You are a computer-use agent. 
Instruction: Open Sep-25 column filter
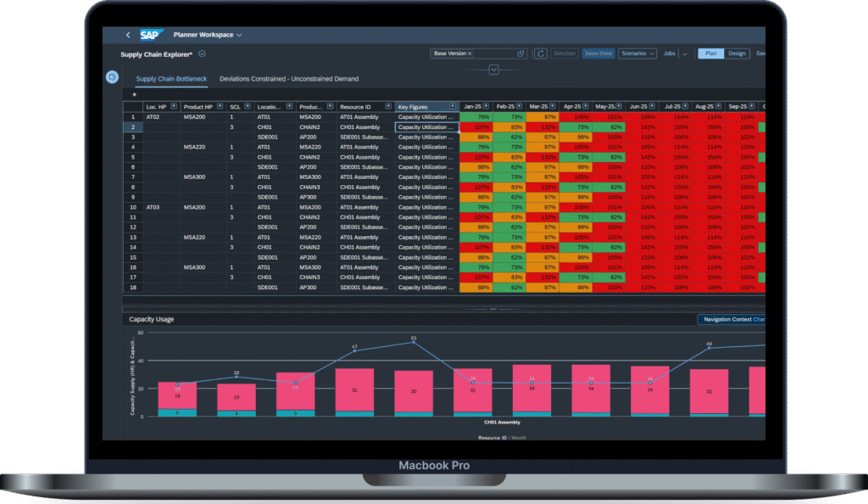coord(752,106)
